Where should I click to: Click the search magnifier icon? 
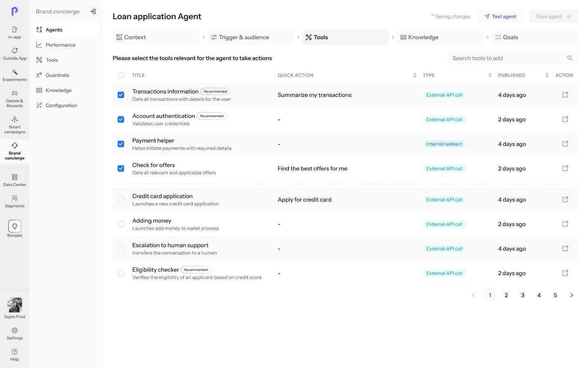coord(570,58)
